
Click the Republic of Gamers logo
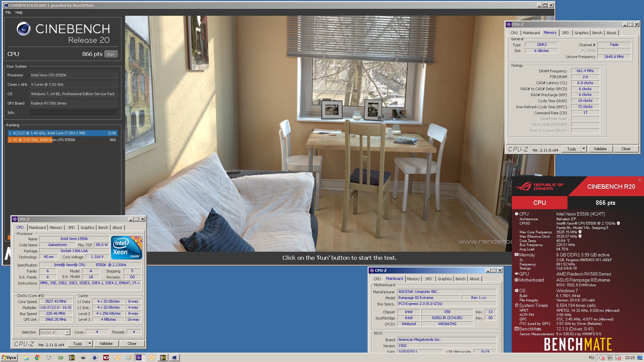pos(540,186)
